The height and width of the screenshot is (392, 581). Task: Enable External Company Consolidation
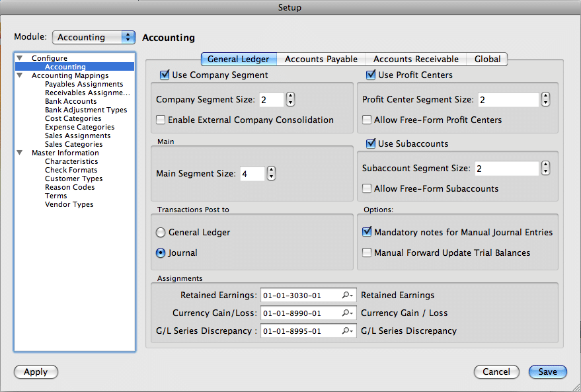click(x=161, y=120)
